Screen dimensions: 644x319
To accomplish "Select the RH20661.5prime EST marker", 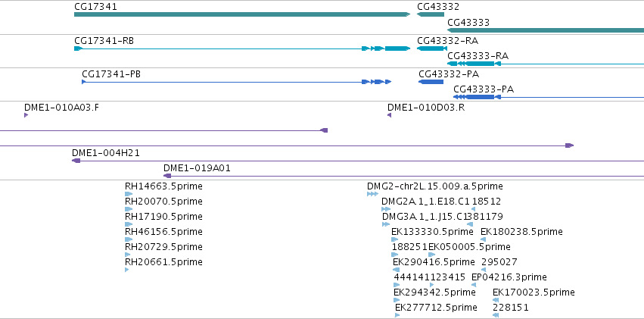I will (126, 270).
